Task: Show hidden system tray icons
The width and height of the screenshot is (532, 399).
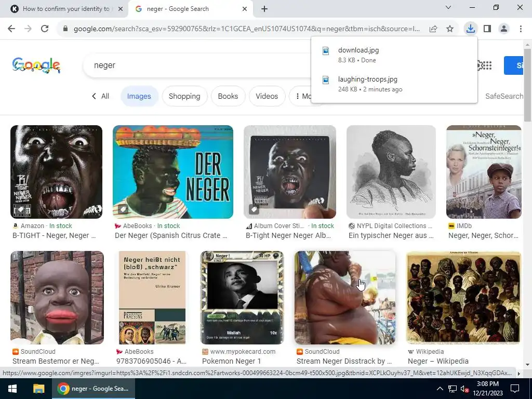Action: (440, 389)
